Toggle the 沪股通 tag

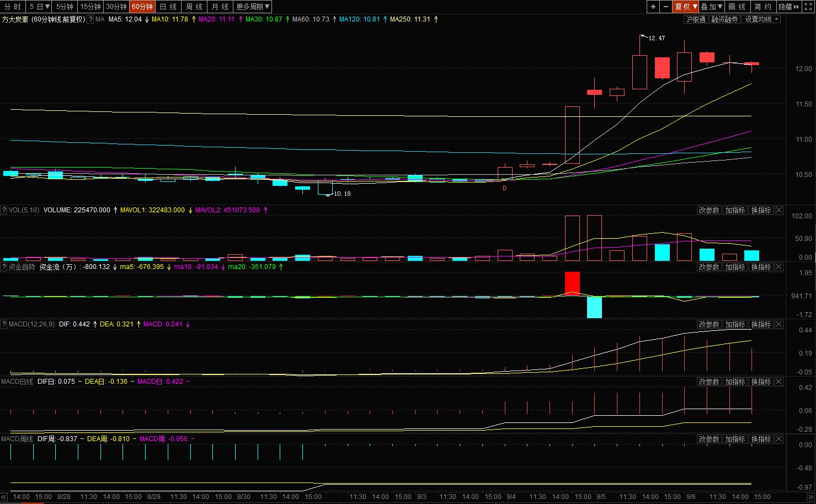tap(696, 19)
